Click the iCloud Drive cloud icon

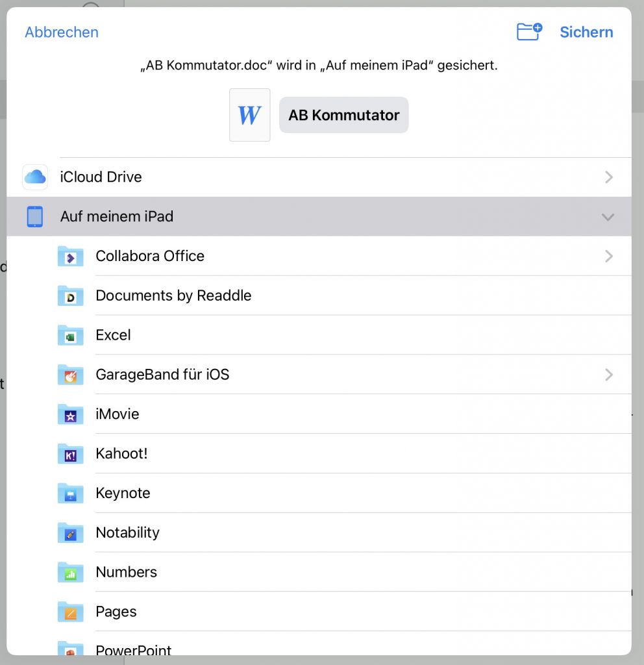coord(35,177)
